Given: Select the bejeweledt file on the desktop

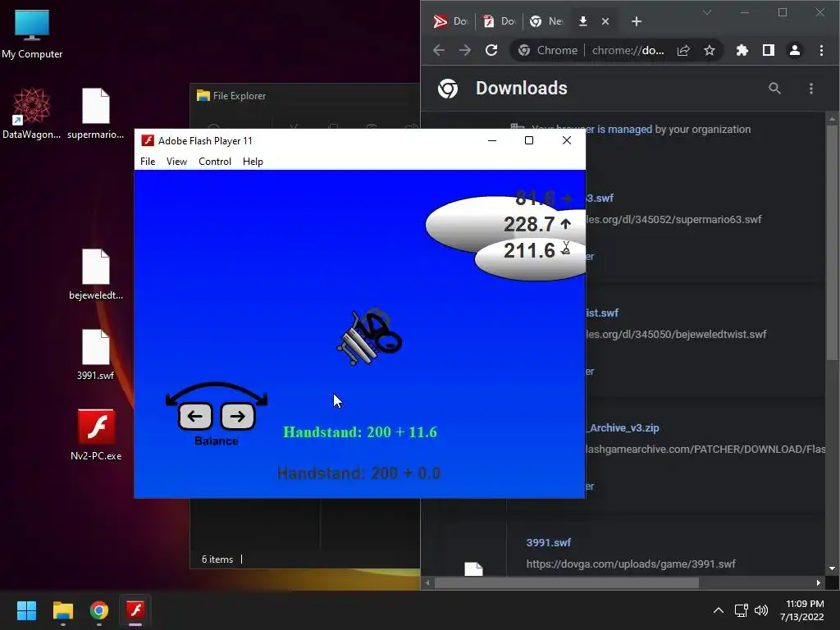Looking at the screenshot, I should click(x=96, y=274).
